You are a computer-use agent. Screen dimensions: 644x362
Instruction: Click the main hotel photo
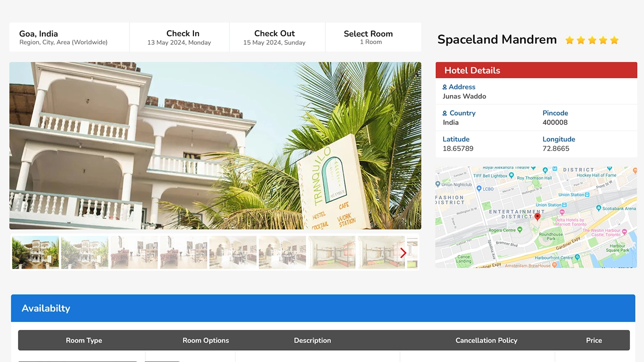tap(215, 146)
